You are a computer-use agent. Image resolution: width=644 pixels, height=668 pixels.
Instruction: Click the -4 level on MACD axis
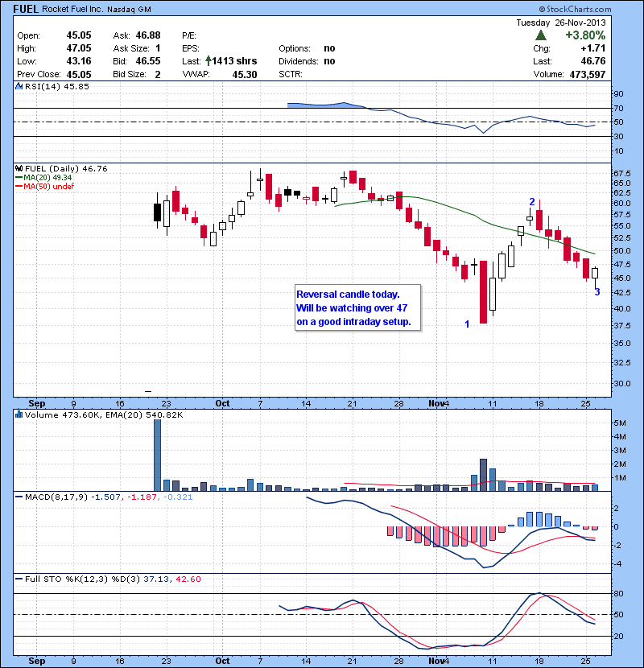(617, 563)
